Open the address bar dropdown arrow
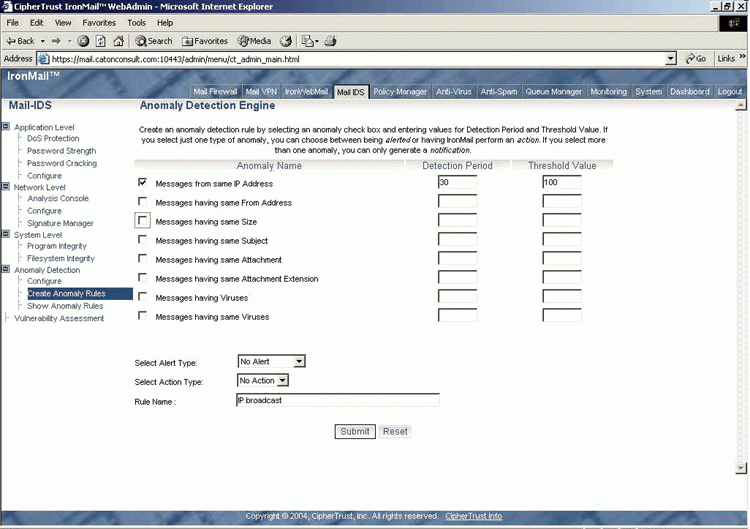 click(671, 59)
